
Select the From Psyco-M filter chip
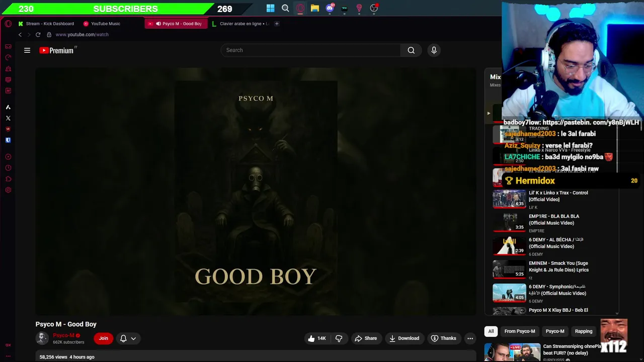tap(520, 331)
